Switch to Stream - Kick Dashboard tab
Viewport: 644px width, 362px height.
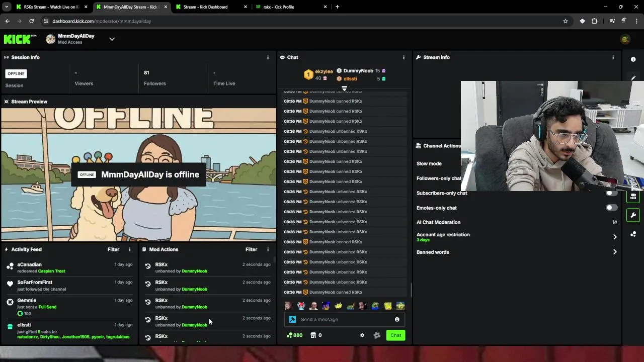point(210,7)
